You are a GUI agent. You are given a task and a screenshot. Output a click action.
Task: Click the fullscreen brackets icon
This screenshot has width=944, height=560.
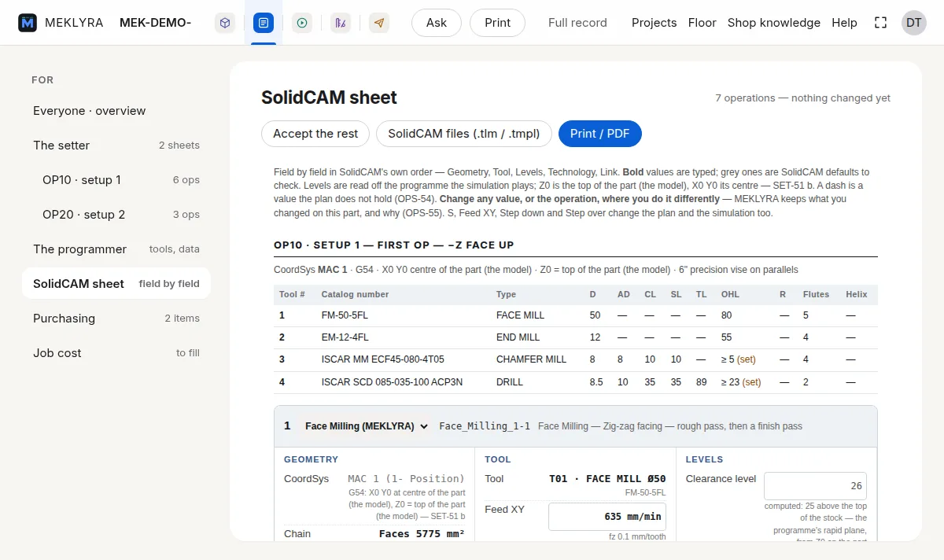click(x=881, y=23)
